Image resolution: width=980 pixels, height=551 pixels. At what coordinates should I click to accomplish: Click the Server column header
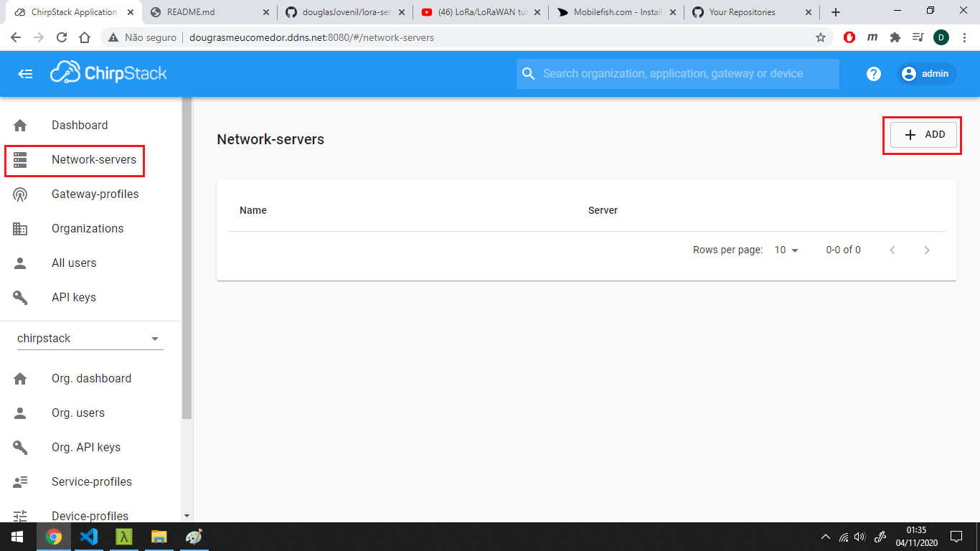tap(603, 210)
